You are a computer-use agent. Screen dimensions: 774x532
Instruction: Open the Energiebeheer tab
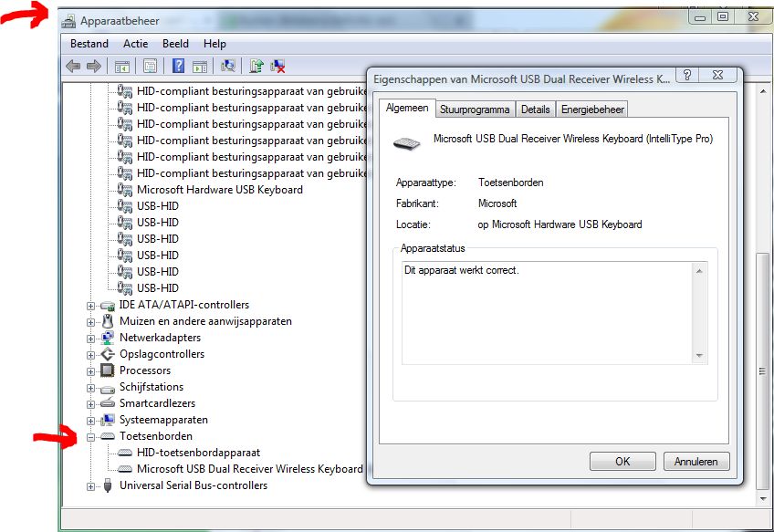tap(592, 110)
